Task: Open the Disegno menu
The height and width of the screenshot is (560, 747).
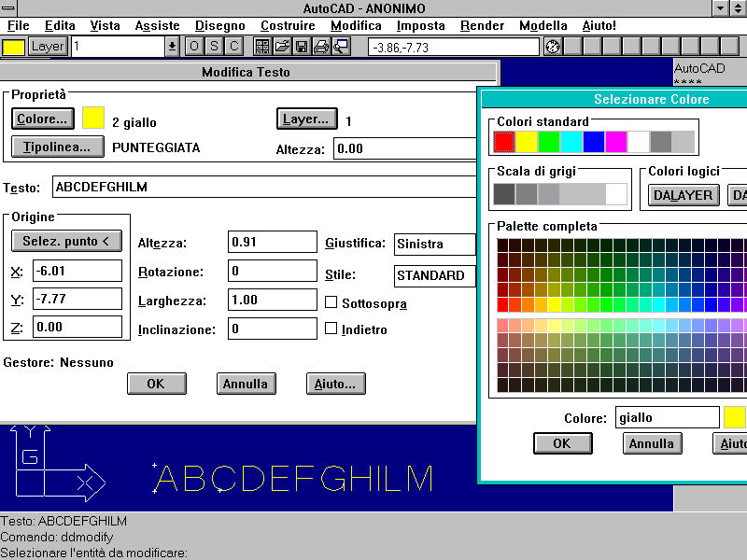Action: 220,26
